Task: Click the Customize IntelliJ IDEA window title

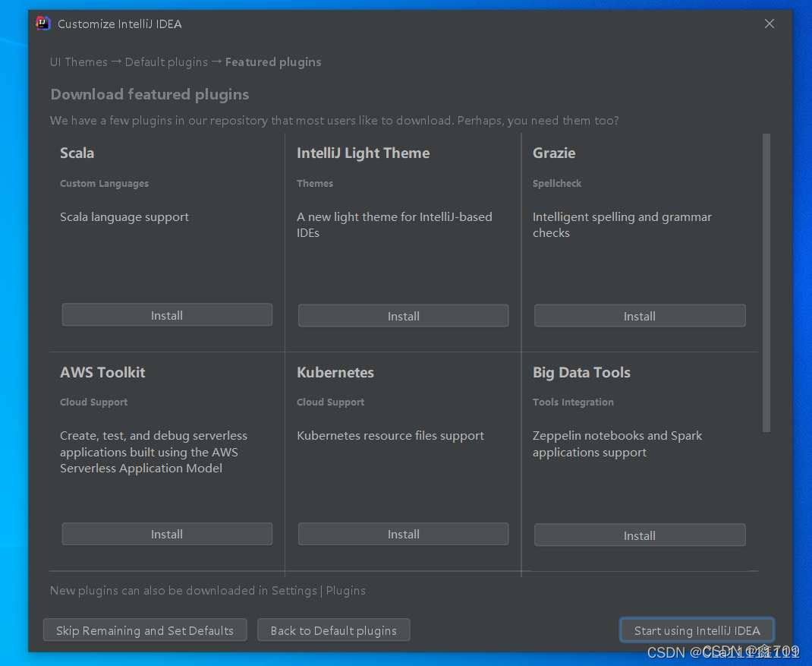Action: click(120, 24)
